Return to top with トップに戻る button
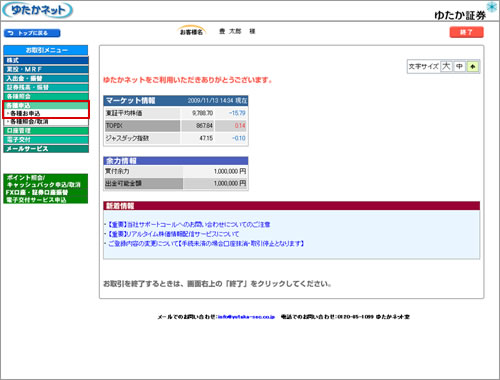The height and width of the screenshot is (380, 500). 32,33
